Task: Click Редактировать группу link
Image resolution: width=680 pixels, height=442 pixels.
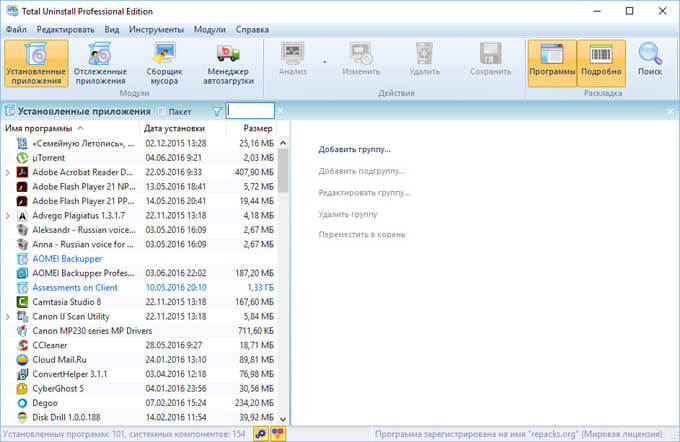Action: point(364,193)
